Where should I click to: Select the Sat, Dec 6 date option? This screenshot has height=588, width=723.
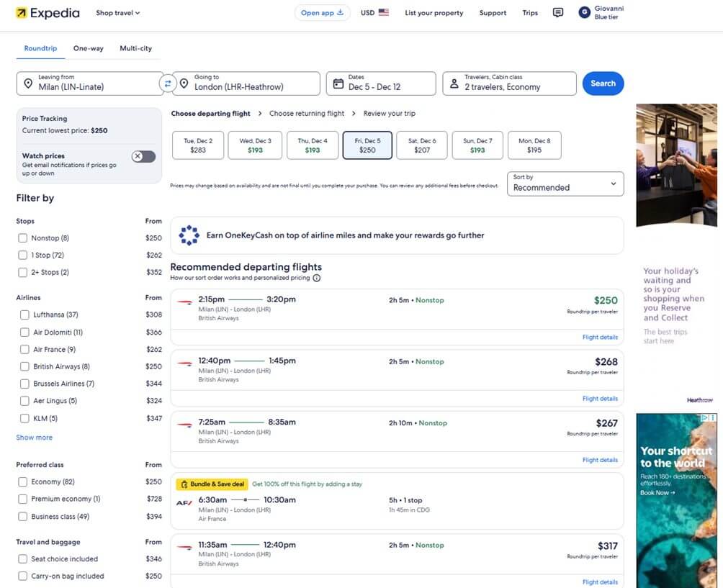click(x=422, y=145)
